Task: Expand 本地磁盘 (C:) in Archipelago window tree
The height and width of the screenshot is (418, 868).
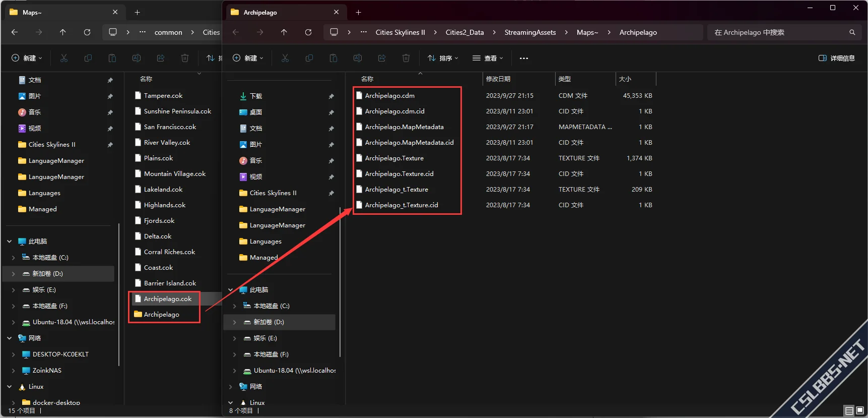Action: (x=235, y=306)
